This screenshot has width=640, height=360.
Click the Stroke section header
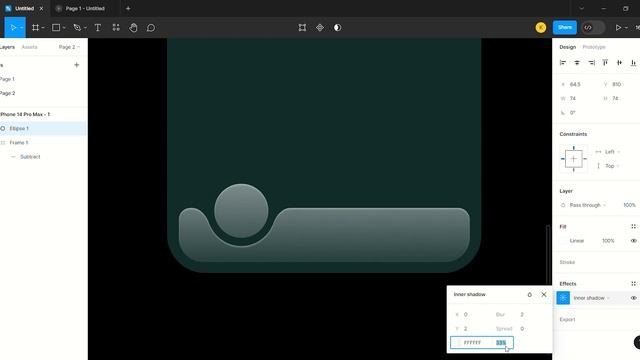(567, 262)
